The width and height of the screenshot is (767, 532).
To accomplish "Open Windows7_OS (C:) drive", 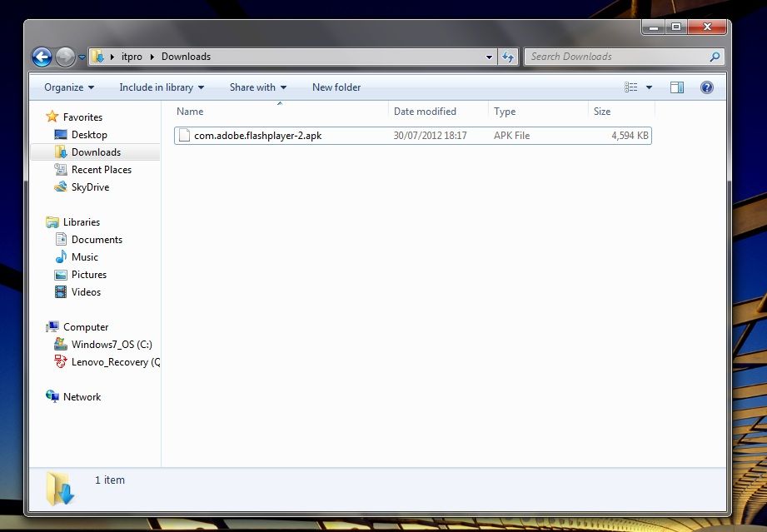I will pyautogui.click(x=112, y=345).
